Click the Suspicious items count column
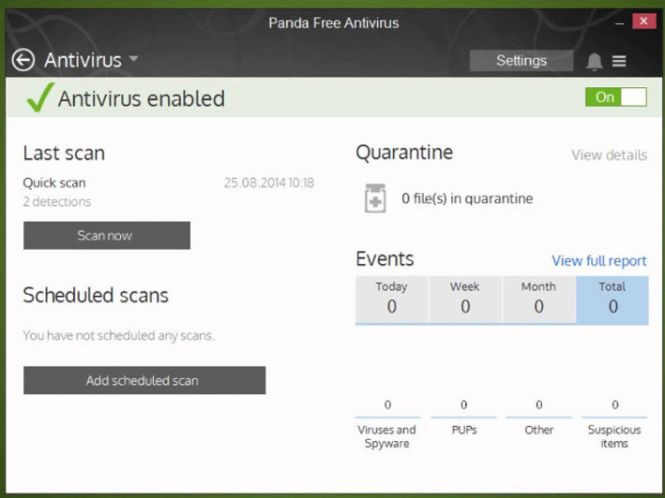 [615, 425]
